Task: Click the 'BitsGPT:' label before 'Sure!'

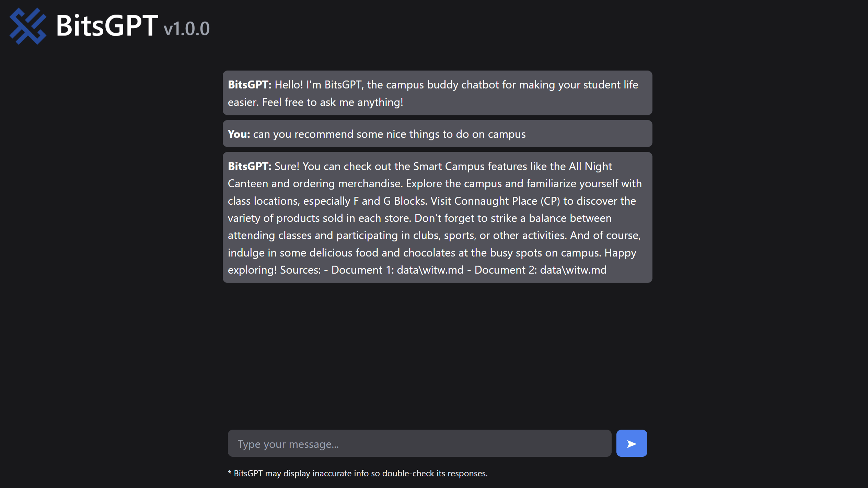Action: 250,166
